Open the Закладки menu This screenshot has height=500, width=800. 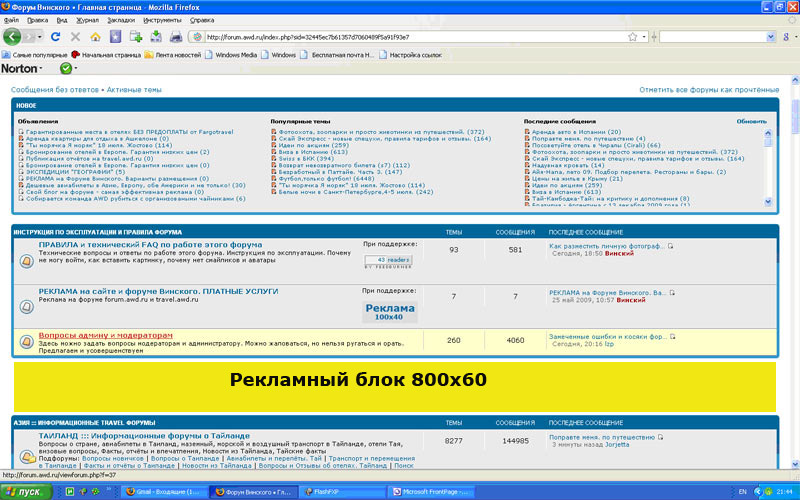(121, 20)
